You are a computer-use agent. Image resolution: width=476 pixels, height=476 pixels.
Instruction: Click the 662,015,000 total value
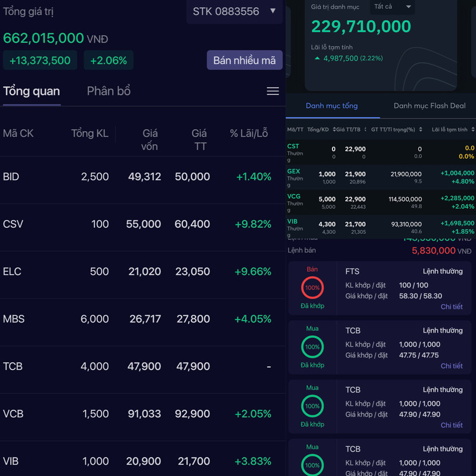pyautogui.click(x=43, y=38)
